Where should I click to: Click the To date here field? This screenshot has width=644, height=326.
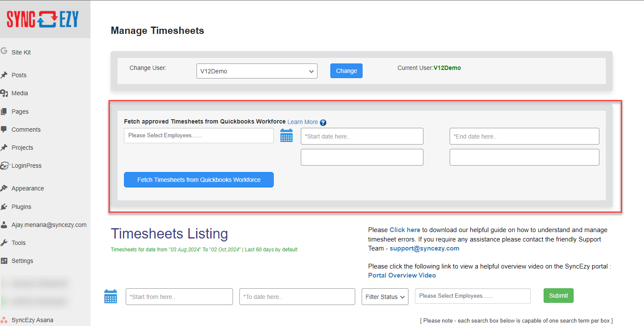pos(297,296)
